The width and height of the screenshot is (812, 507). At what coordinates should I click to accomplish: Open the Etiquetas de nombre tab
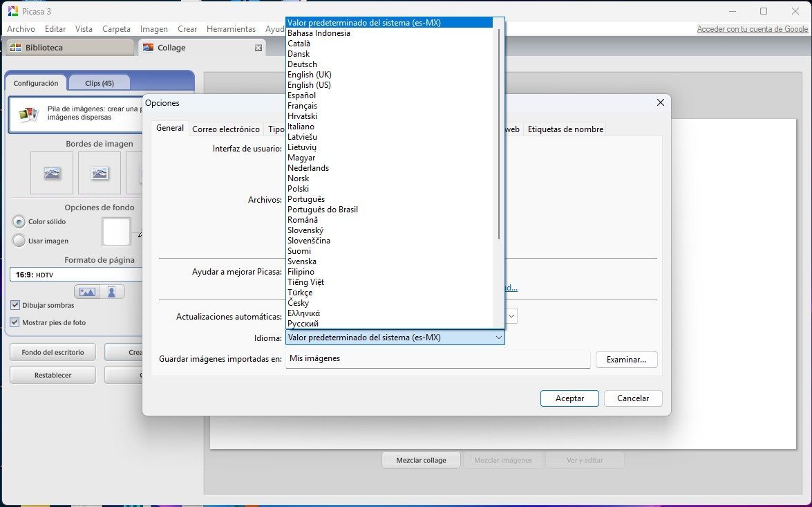pyautogui.click(x=565, y=129)
